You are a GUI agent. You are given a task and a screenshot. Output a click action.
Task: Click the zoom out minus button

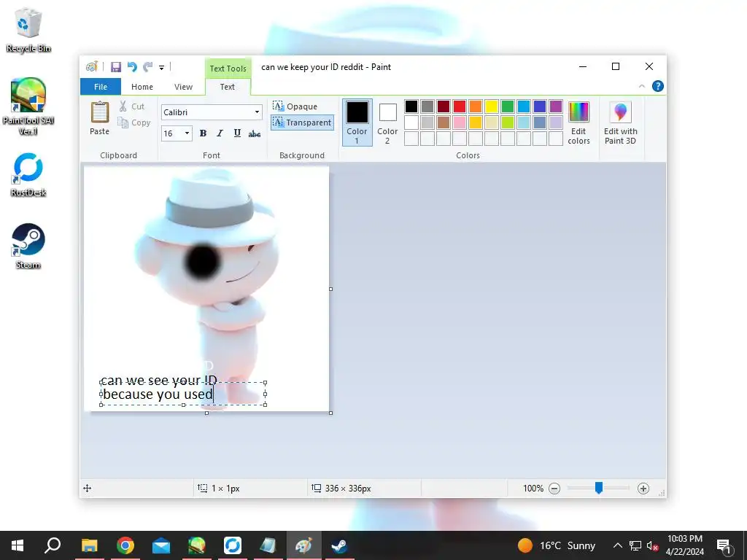554,489
